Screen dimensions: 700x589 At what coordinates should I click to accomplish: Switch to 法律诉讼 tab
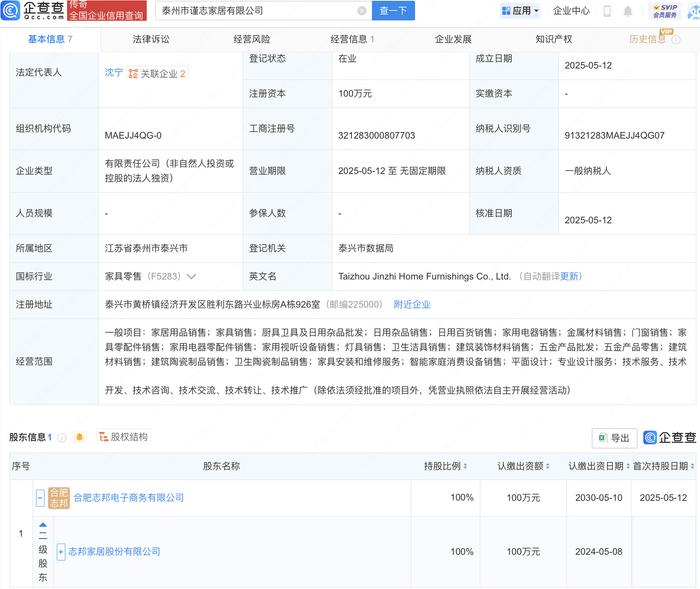[151, 39]
